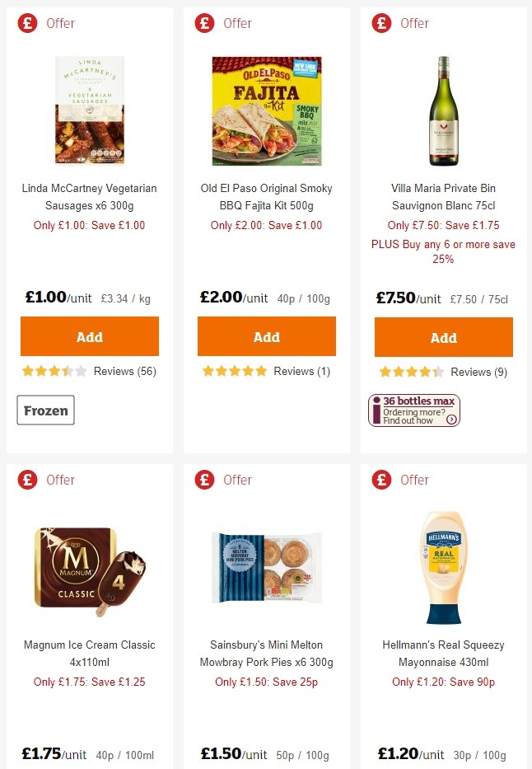Click the info icon inside the 36 bottles max banner
532x769 pixels.
pyautogui.click(x=375, y=410)
